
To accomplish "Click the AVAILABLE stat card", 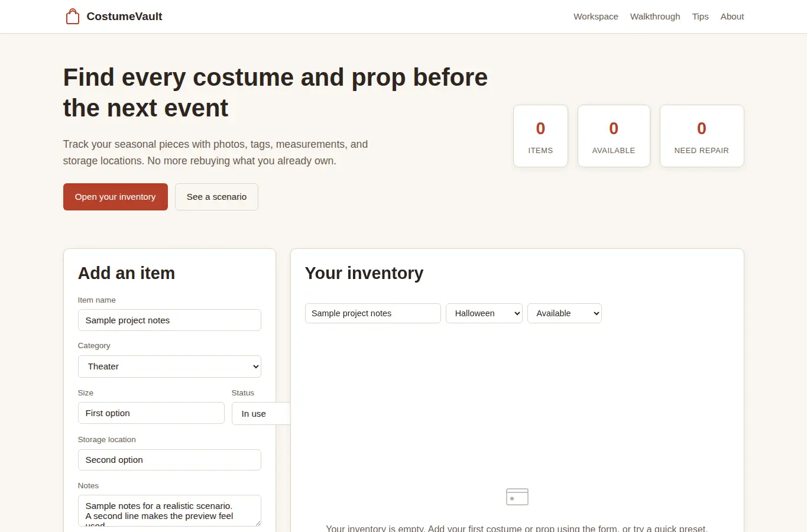I will pyautogui.click(x=614, y=136).
